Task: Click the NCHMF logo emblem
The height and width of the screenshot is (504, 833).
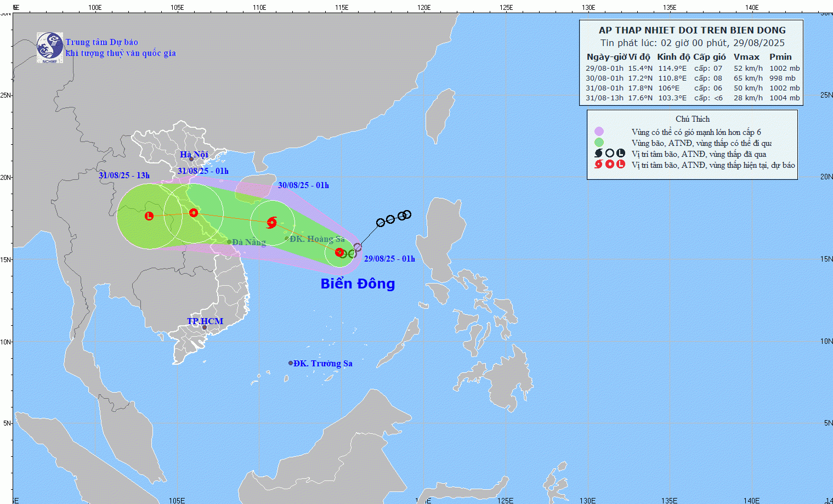Action: tap(50, 48)
